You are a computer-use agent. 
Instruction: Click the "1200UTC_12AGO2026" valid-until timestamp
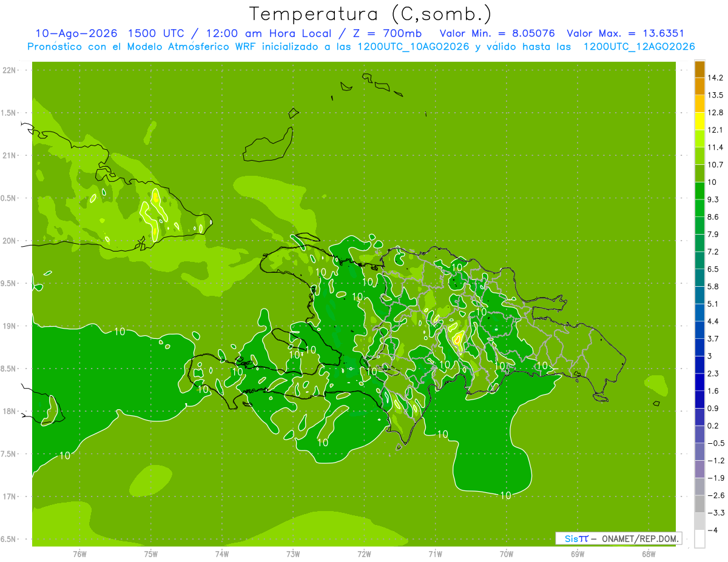coord(639,47)
